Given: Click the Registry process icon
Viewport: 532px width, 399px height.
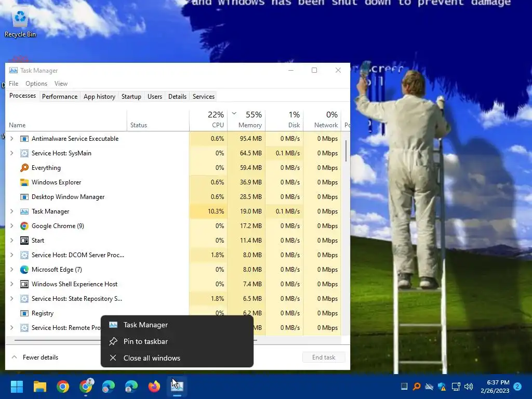Looking at the screenshot, I should [x=24, y=313].
